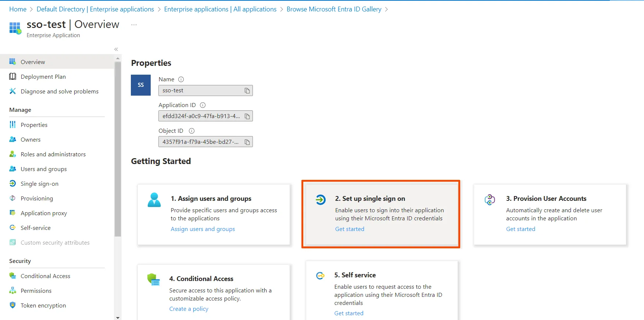
Task: Show info tooltip for Name
Action: [181, 79]
